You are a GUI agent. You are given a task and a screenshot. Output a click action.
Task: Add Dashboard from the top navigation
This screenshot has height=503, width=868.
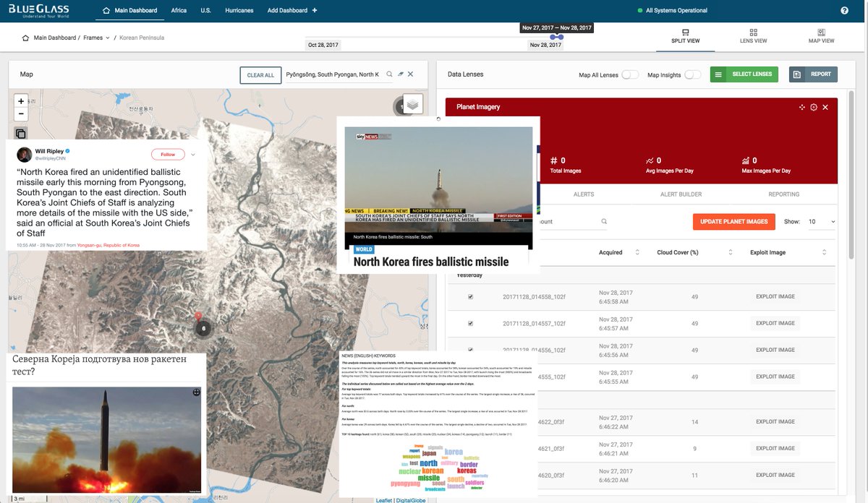click(x=292, y=11)
